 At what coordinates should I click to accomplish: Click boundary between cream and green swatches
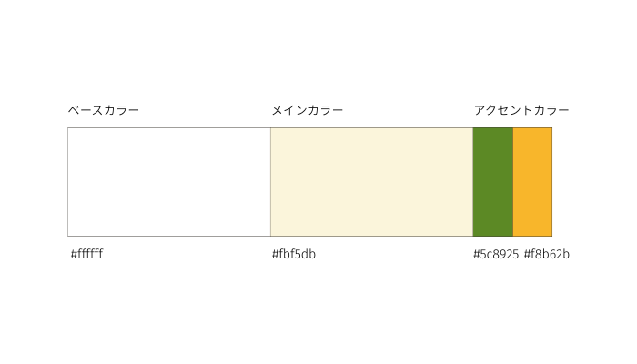tap(473, 182)
